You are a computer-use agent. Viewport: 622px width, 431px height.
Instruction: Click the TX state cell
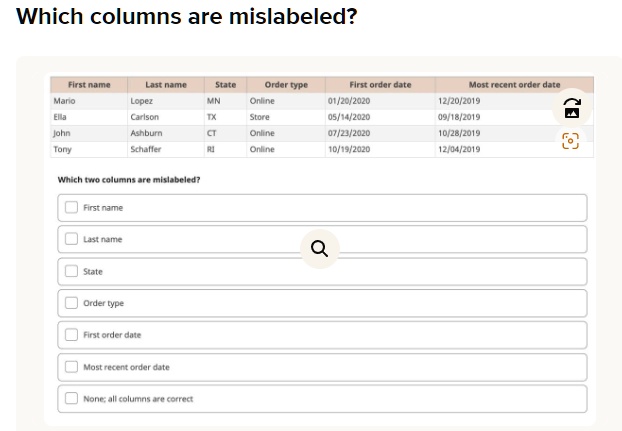225,117
